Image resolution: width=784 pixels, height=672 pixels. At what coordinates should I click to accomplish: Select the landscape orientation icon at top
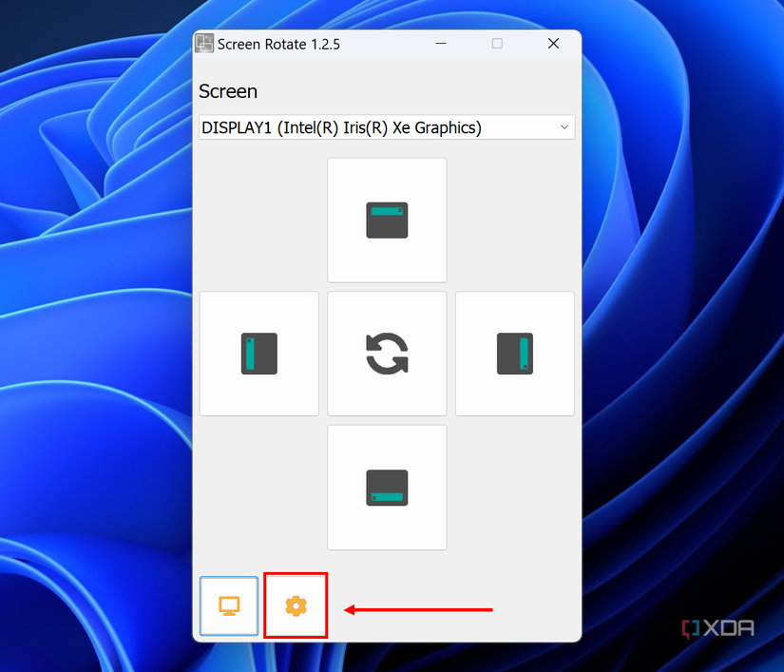coord(387,220)
